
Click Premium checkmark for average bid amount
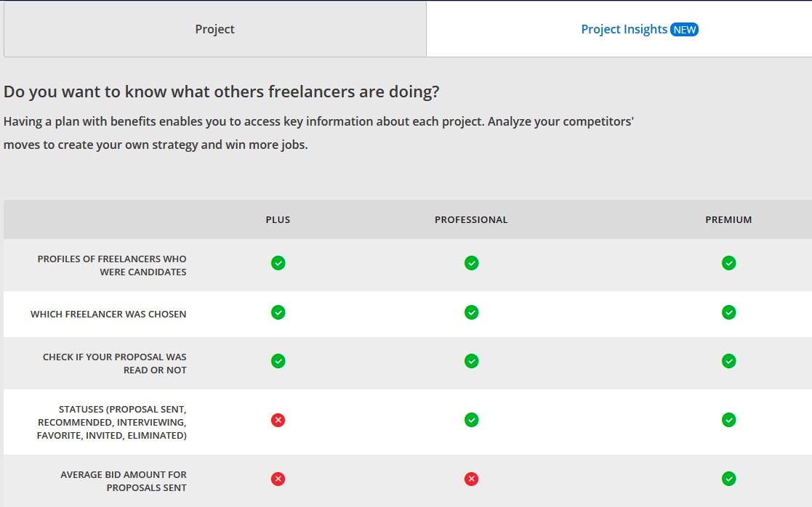[x=728, y=479]
